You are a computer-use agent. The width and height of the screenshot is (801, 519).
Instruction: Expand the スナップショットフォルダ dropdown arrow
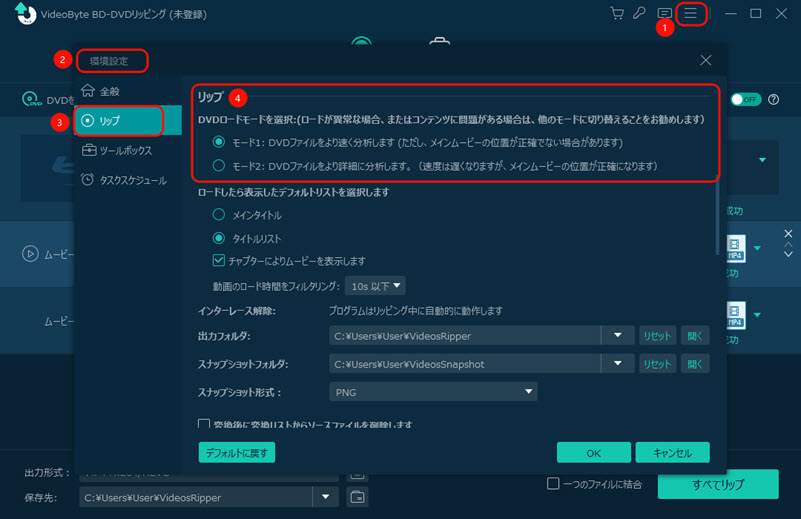[618, 364]
